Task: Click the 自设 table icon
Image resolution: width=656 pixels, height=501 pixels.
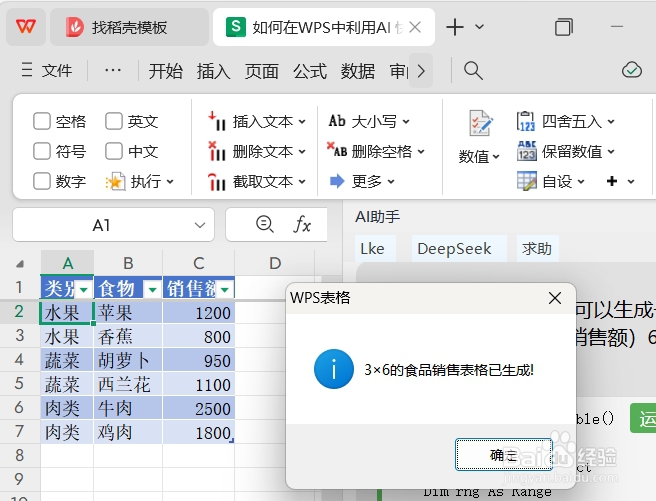Action: pyautogui.click(x=527, y=181)
